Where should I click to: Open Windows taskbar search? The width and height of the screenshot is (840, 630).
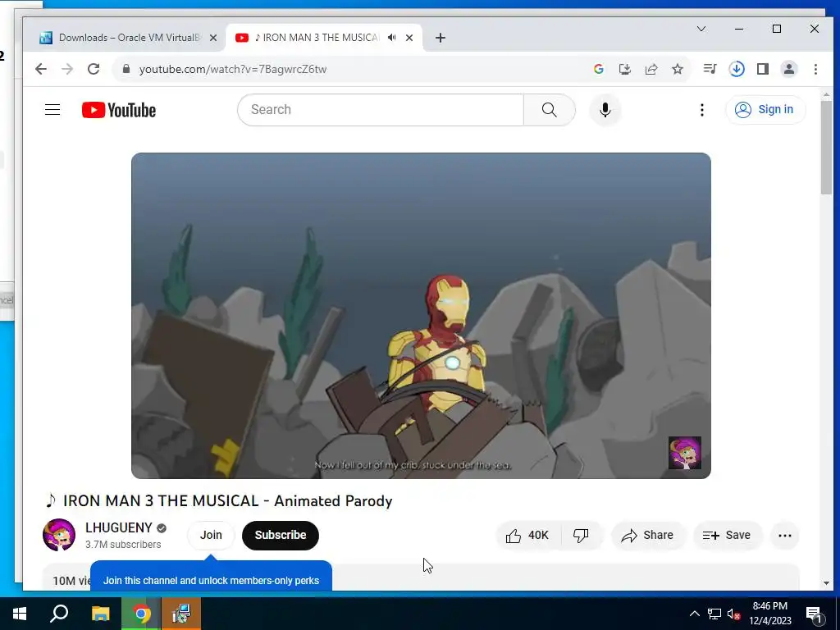pos(59,614)
